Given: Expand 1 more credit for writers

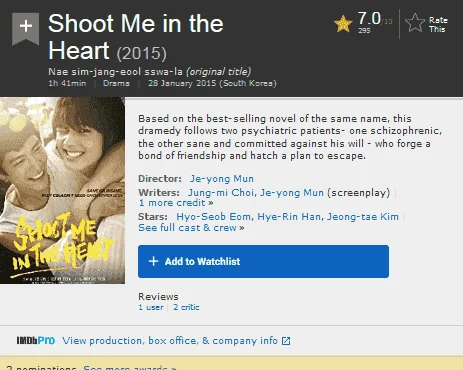Looking at the screenshot, I should point(176,203).
